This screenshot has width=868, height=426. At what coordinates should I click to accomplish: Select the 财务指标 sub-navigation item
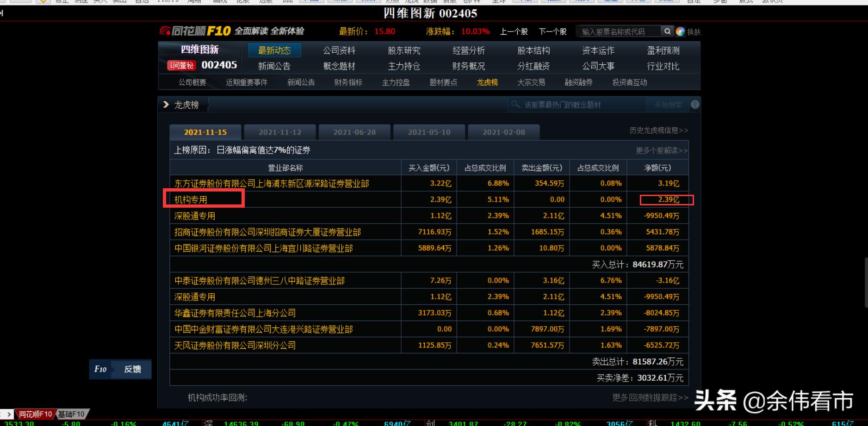[348, 82]
